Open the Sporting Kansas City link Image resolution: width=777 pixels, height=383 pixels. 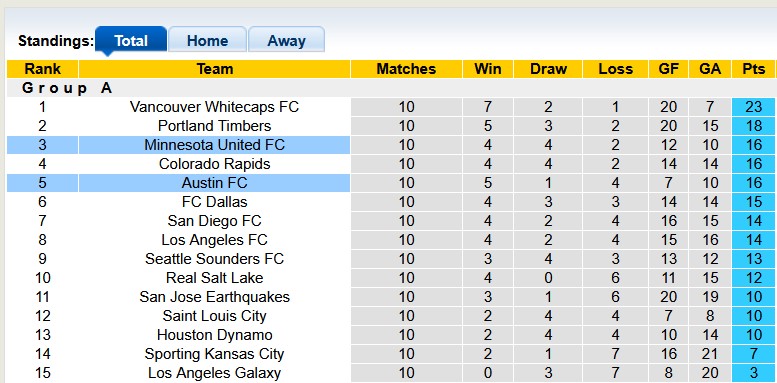215,354
